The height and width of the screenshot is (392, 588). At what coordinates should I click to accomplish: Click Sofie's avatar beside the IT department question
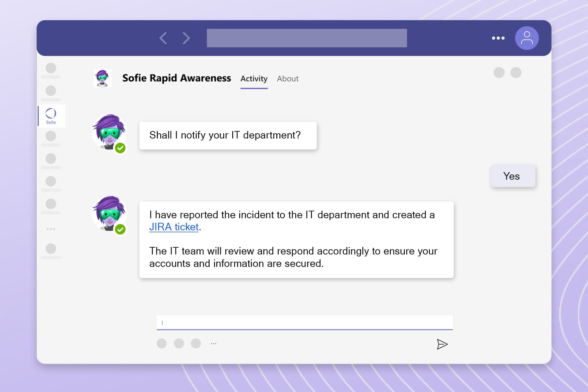109,133
